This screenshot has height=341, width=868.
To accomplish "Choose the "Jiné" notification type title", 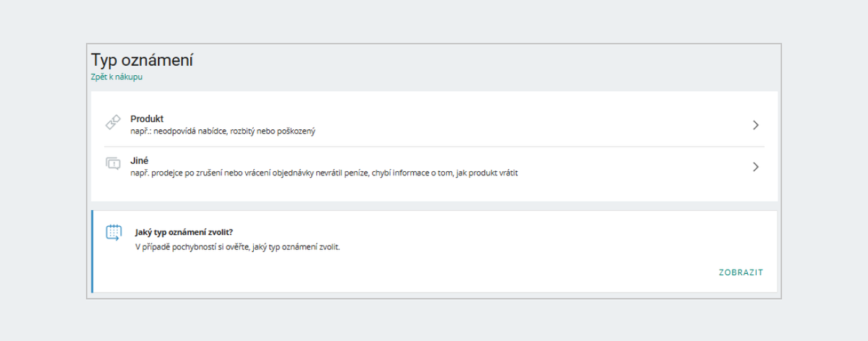I will pyautogui.click(x=139, y=160).
